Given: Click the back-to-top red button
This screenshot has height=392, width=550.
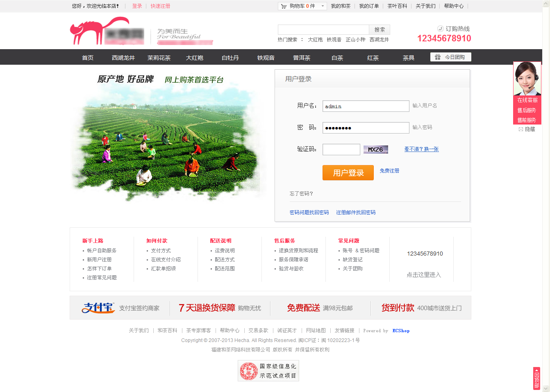Looking at the screenshot, I should tap(536, 378).
